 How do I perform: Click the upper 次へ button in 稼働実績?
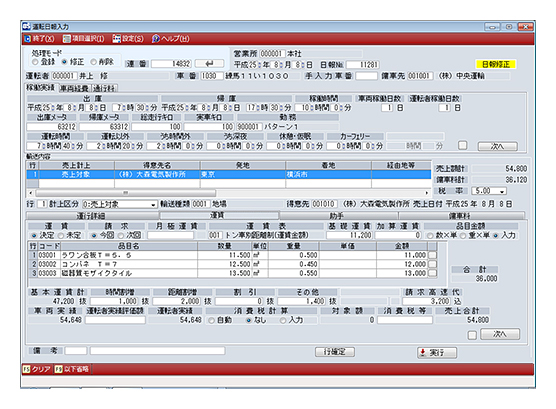[x=497, y=146]
